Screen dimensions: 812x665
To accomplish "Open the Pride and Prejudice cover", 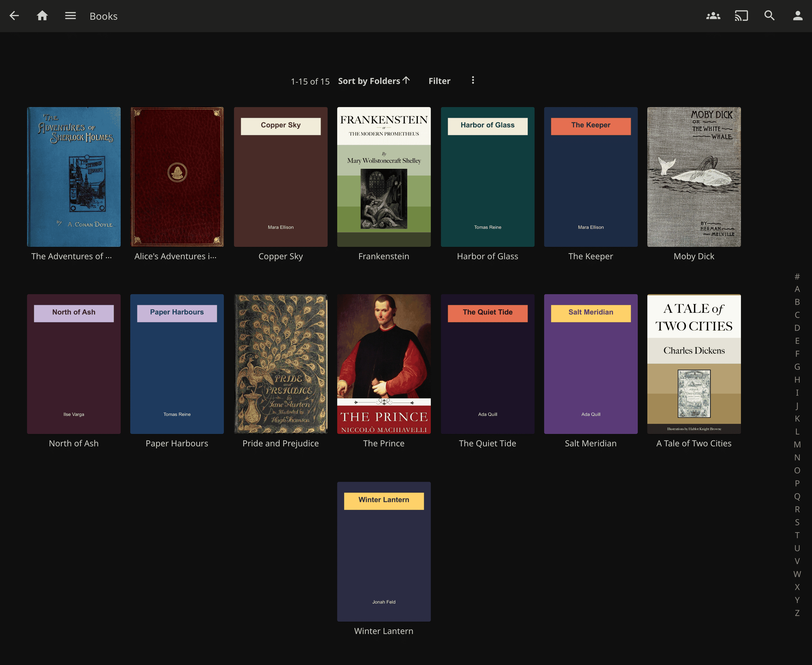I will 281,364.
